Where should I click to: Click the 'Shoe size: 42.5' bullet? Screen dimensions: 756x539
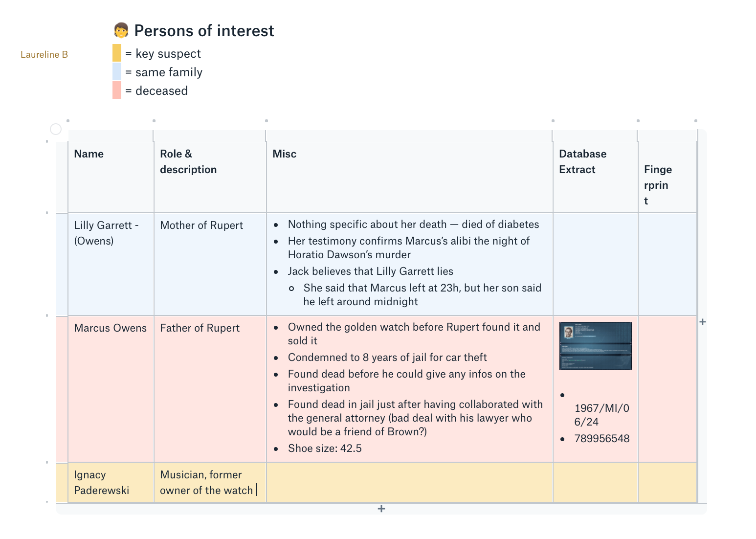point(325,449)
